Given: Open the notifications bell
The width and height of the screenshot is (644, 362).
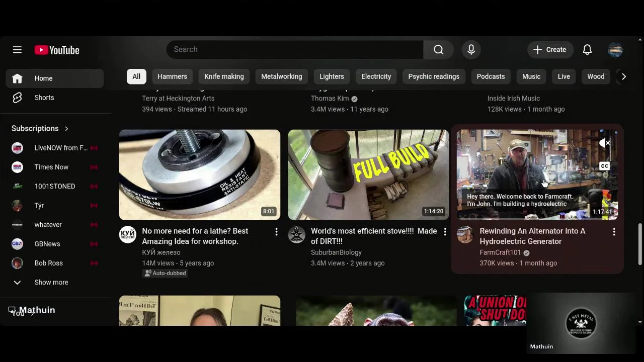Looking at the screenshot, I should coord(587,49).
